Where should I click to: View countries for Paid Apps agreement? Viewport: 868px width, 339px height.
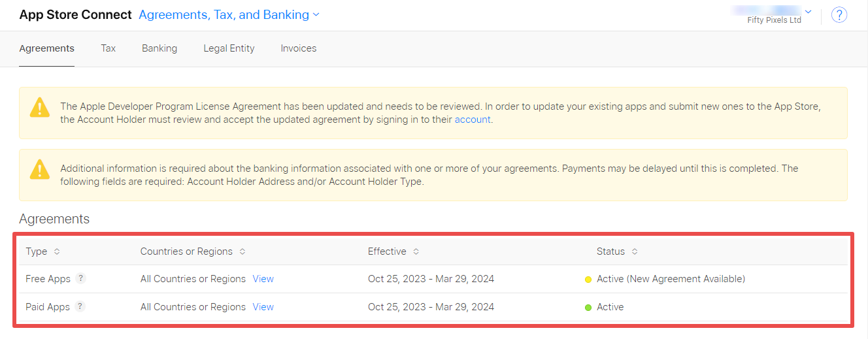click(x=263, y=307)
